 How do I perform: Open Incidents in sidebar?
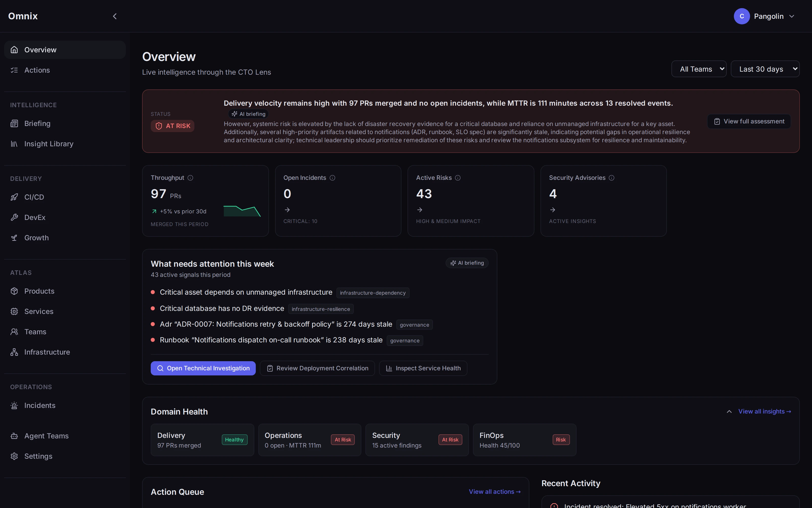(x=65, y=405)
